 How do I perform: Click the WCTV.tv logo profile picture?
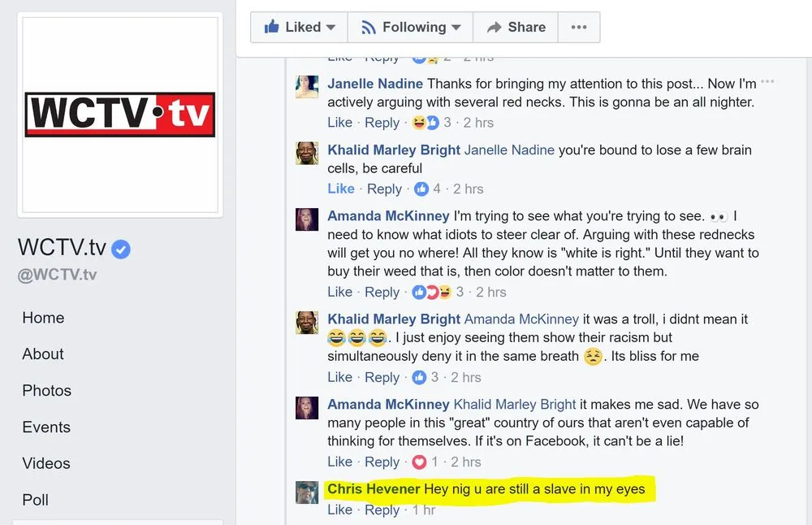tap(120, 115)
